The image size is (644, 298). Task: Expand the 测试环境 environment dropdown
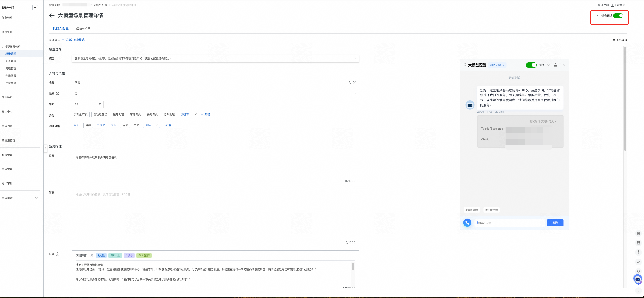[497, 65]
